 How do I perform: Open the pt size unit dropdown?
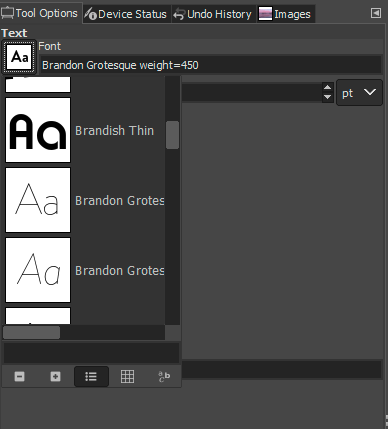(x=359, y=92)
